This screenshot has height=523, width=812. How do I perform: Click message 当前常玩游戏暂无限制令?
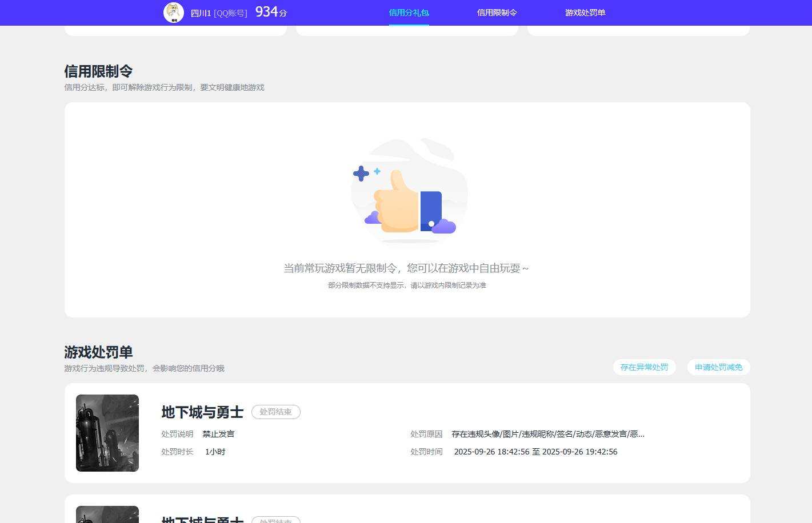click(x=406, y=268)
